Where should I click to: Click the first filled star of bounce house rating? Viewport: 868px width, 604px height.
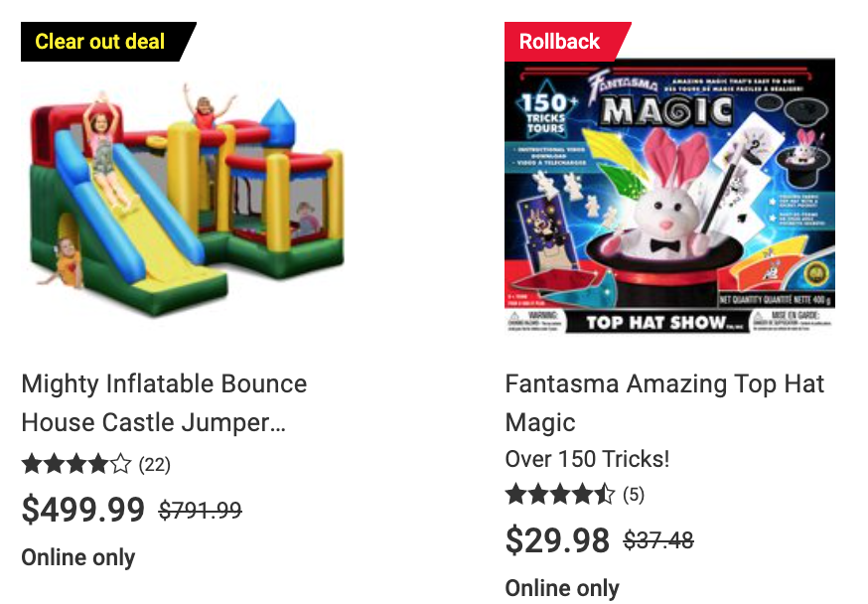click(32, 463)
